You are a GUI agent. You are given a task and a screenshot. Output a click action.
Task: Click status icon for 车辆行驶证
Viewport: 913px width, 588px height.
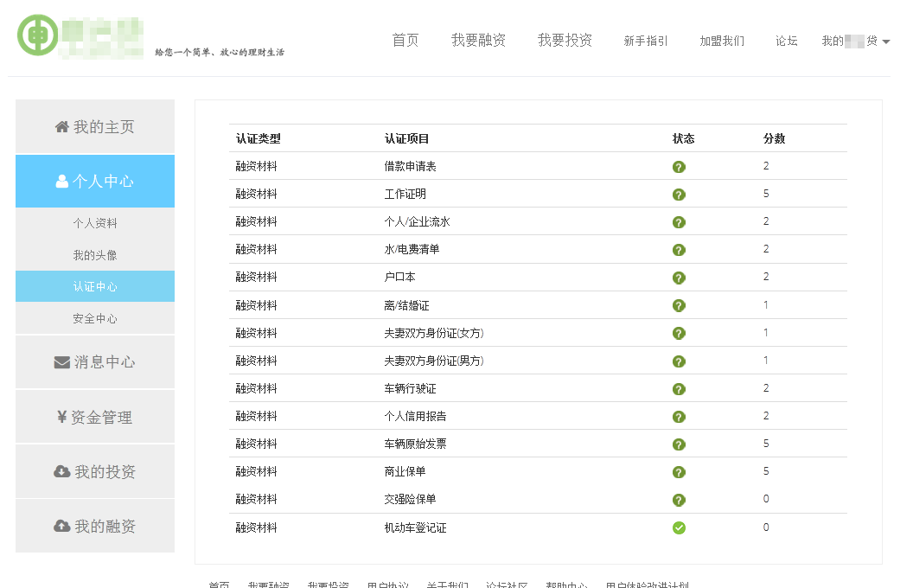(679, 389)
